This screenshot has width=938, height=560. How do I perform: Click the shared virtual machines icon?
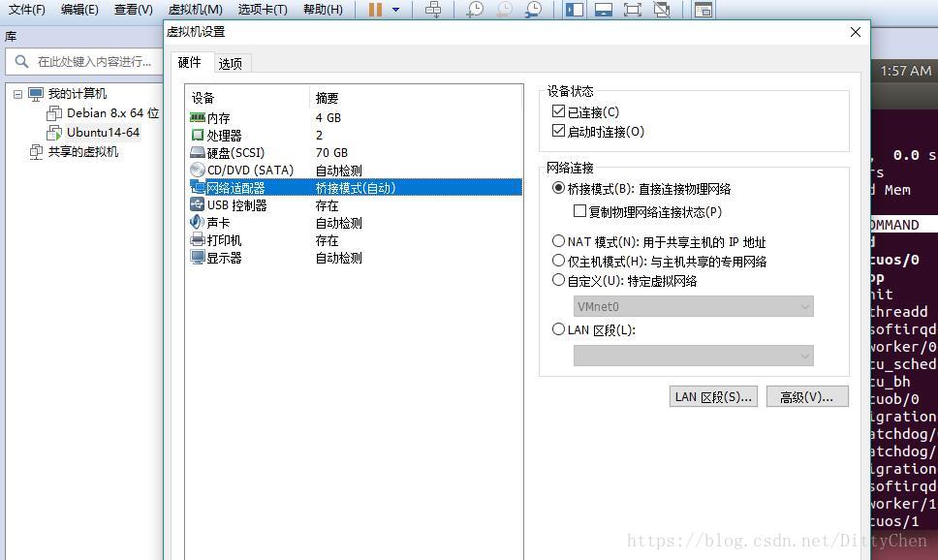pyautogui.click(x=37, y=152)
